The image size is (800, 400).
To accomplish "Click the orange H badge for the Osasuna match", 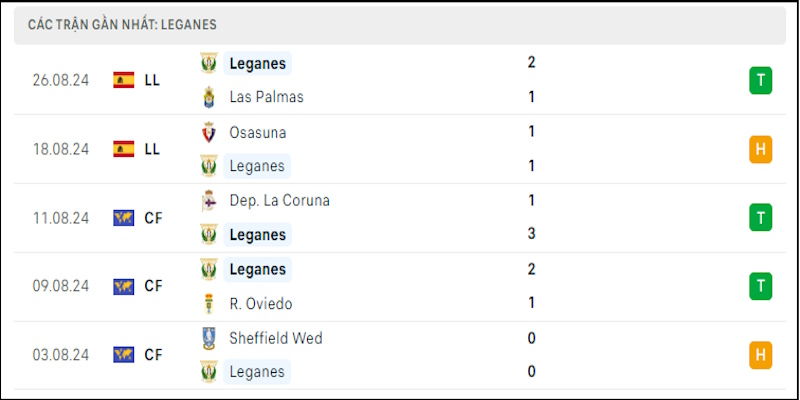I will (x=760, y=149).
